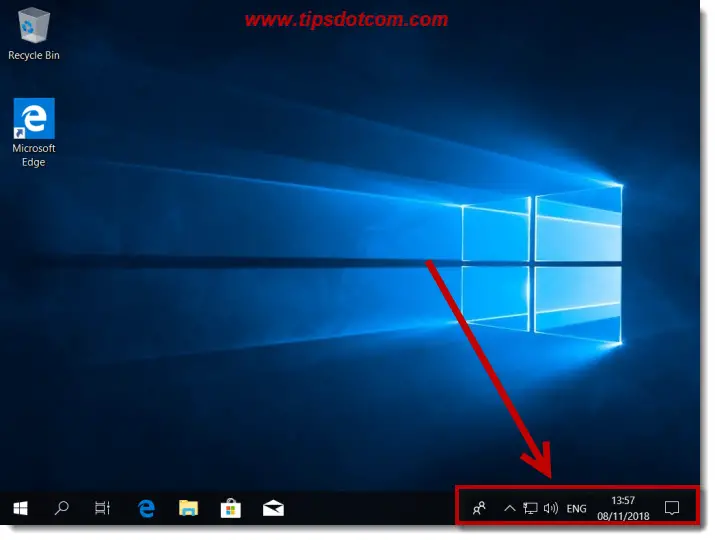
Task: Open the taskbar search magnifier
Action: (61, 508)
